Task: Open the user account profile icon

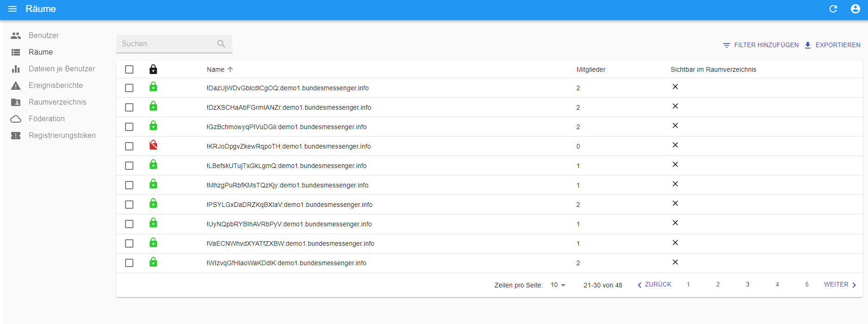Action: (855, 9)
